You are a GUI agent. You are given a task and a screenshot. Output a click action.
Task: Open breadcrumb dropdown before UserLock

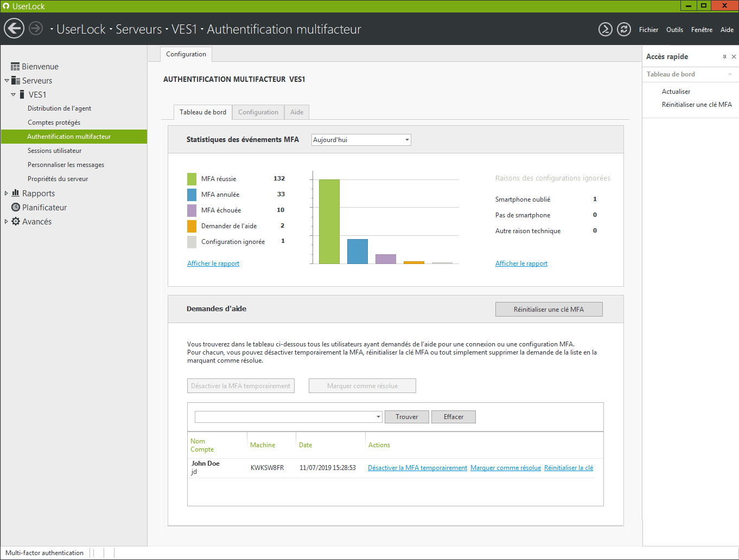click(52, 29)
